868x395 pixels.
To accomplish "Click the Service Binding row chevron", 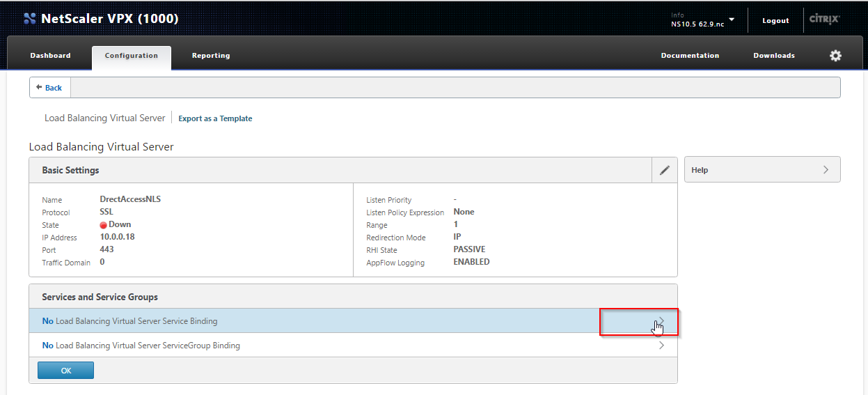I will [661, 321].
